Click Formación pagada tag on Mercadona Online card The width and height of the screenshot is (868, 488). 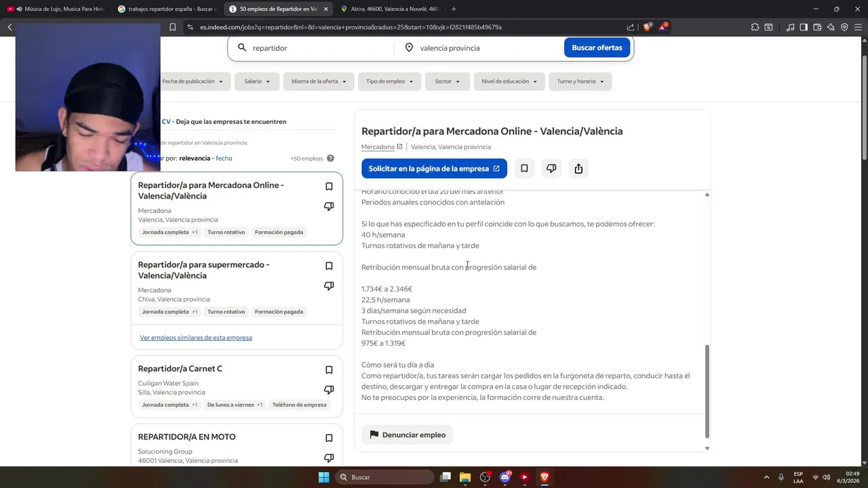279,232
